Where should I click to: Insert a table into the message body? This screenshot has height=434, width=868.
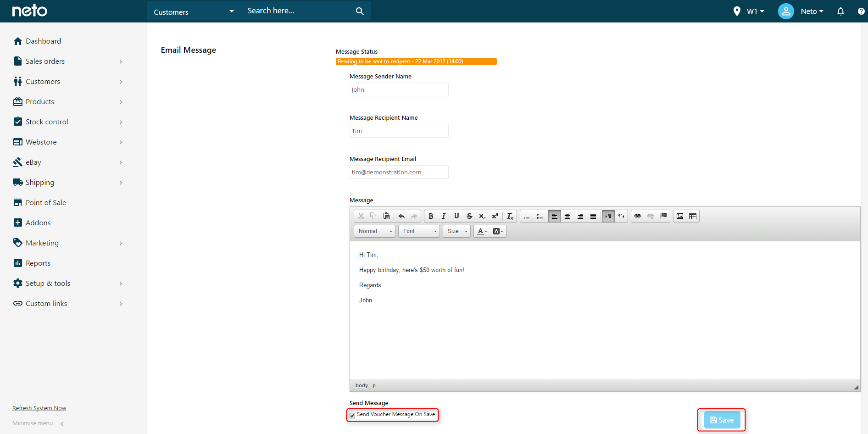693,216
